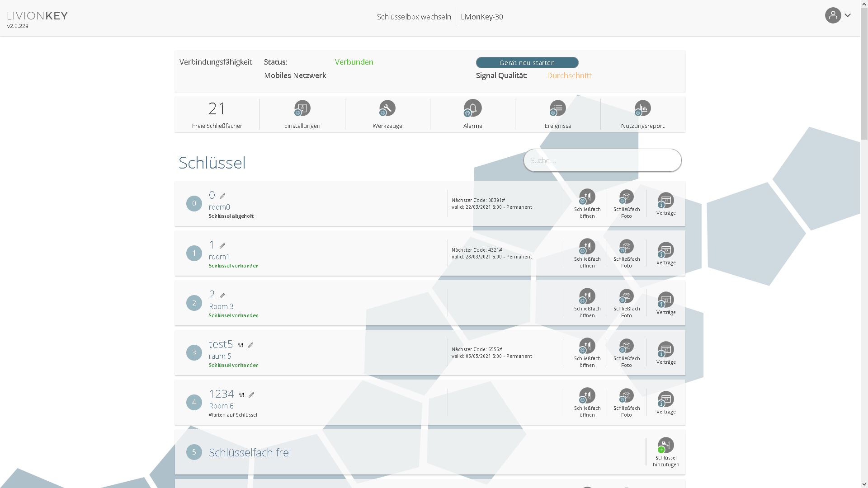Click the Verbunden status text
Screen dimensions: 868x488
pos(354,62)
